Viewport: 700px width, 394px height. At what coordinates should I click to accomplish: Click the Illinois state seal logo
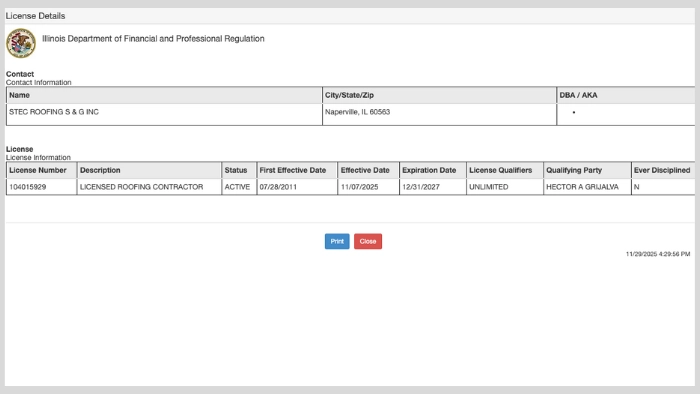21,43
